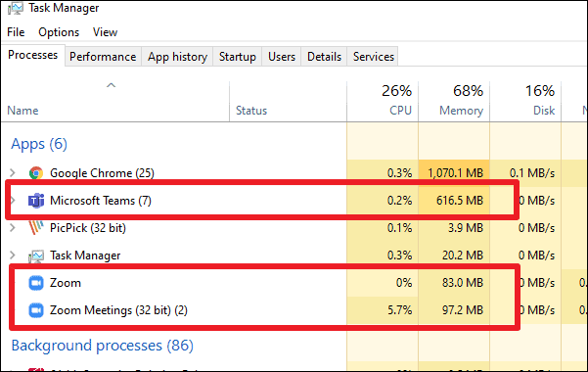Expand the PicPick (32 bit) process group
The height and width of the screenshot is (372, 588).
click(x=13, y=227)
